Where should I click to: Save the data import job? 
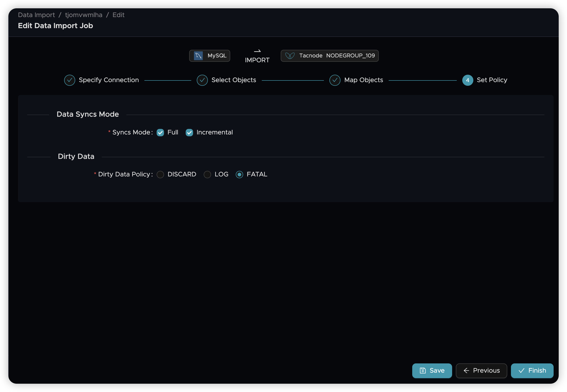(432, 370)
